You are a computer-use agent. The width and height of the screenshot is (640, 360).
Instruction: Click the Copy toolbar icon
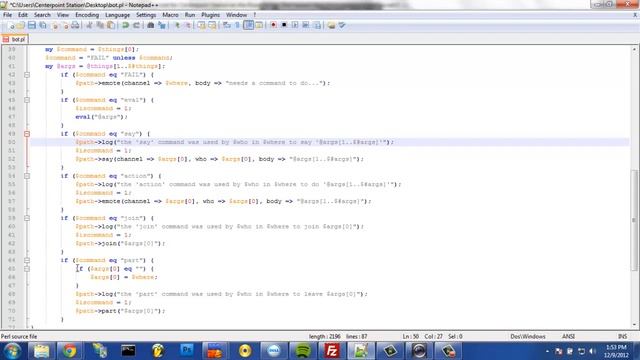tap(100, 25)
